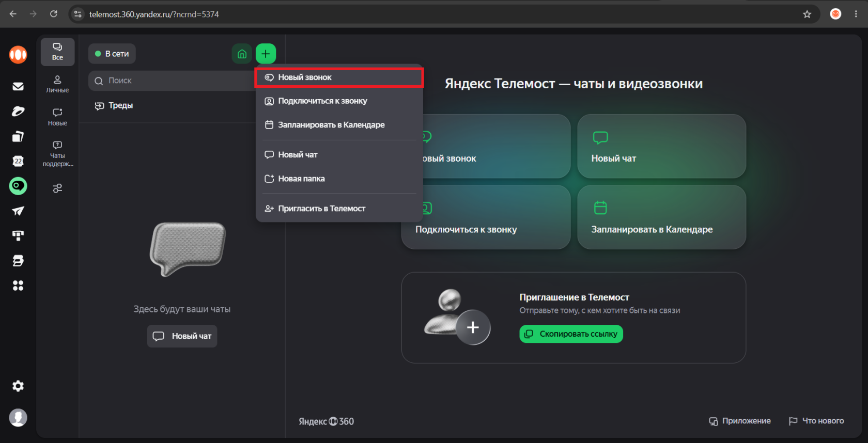The width and height of the screenshot is (868, 443).
Task: Bookmark this page with the star icon
Action: (x=807, y=14)
